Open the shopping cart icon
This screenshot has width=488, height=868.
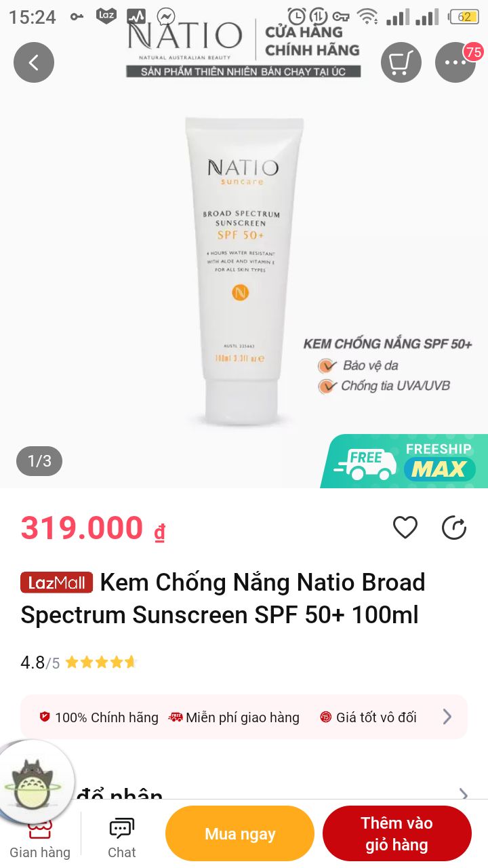click(x=401, y=62)
